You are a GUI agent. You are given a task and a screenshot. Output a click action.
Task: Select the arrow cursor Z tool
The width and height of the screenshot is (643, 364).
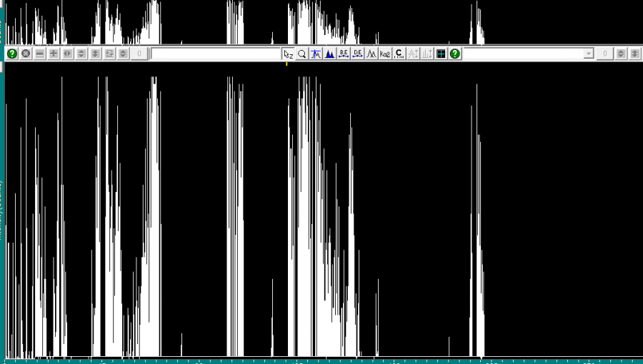tap(289, 54)
